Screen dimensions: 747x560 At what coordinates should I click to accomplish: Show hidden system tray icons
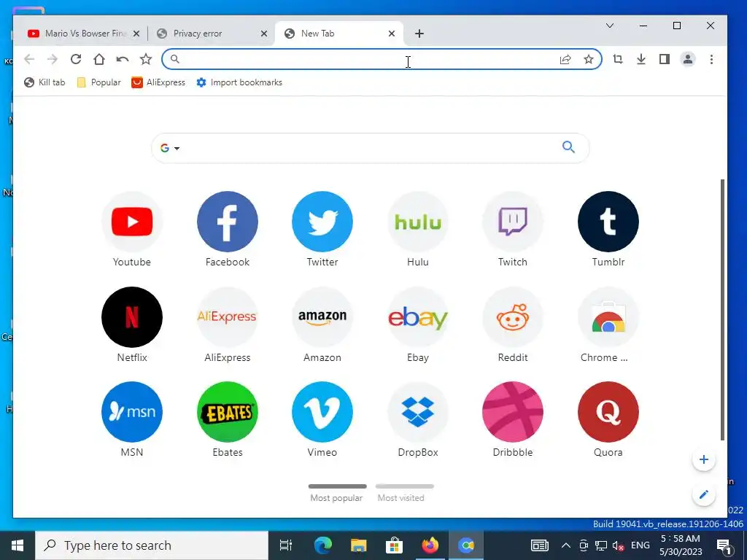[565, 545]
